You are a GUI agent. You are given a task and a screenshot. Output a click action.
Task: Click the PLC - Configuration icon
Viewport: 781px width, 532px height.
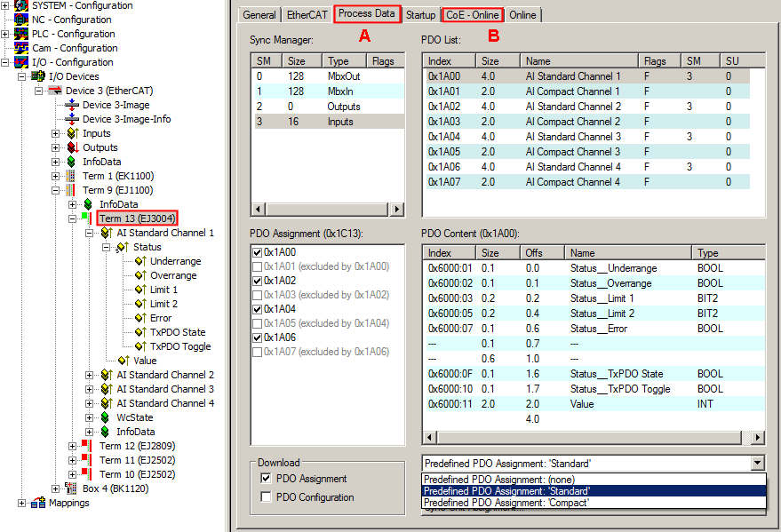coord(21,34)
